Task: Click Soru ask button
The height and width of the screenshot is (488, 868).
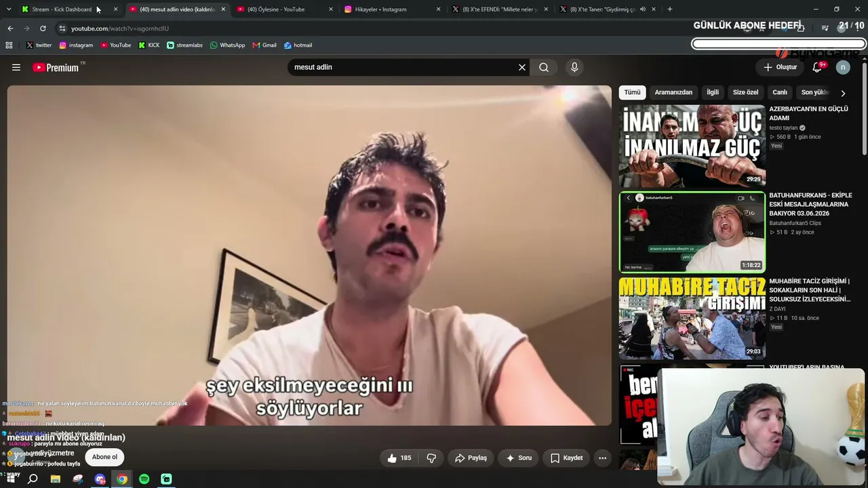Action: (519, 458)
